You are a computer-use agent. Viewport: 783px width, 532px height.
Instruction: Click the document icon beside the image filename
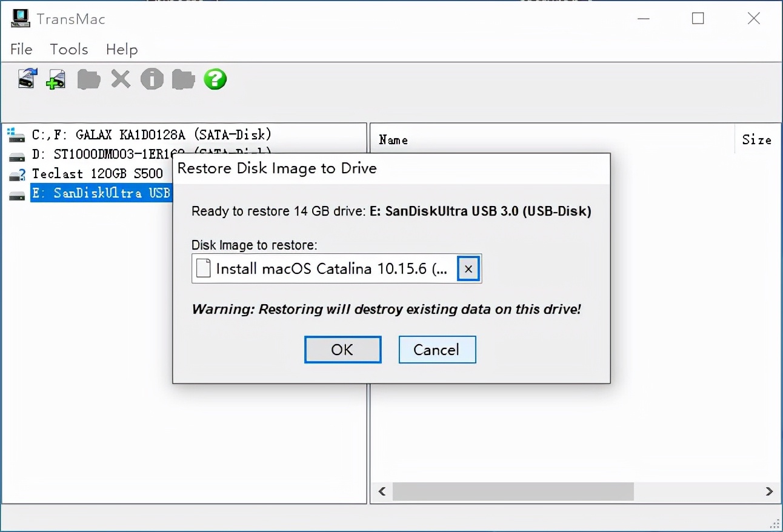[x=203, y=268]
